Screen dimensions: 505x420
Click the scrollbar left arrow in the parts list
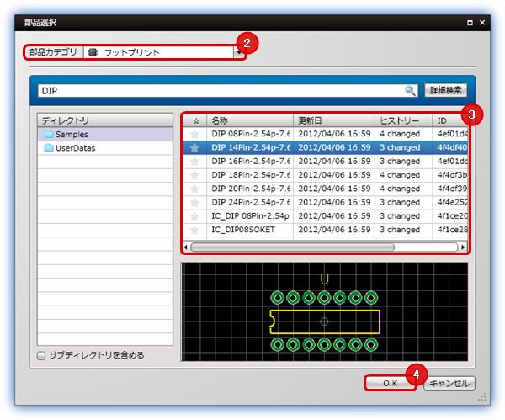(x=185, y=247)
